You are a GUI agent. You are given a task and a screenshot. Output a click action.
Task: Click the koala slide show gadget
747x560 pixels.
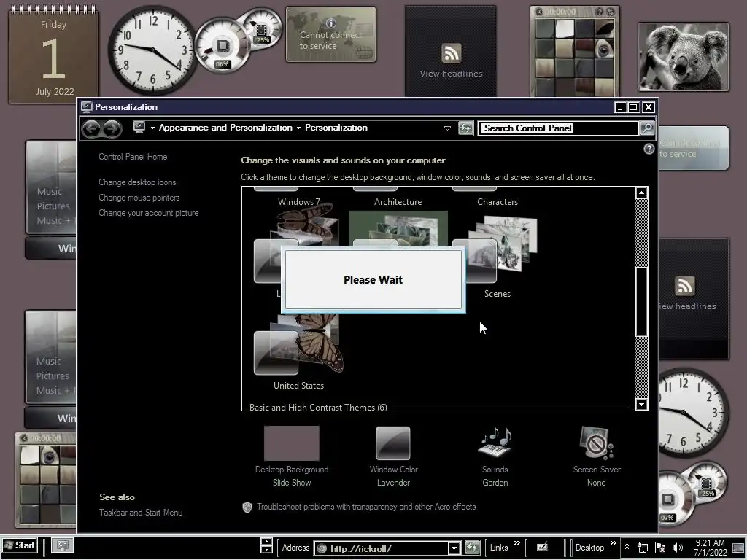click(x=684, y=57)
